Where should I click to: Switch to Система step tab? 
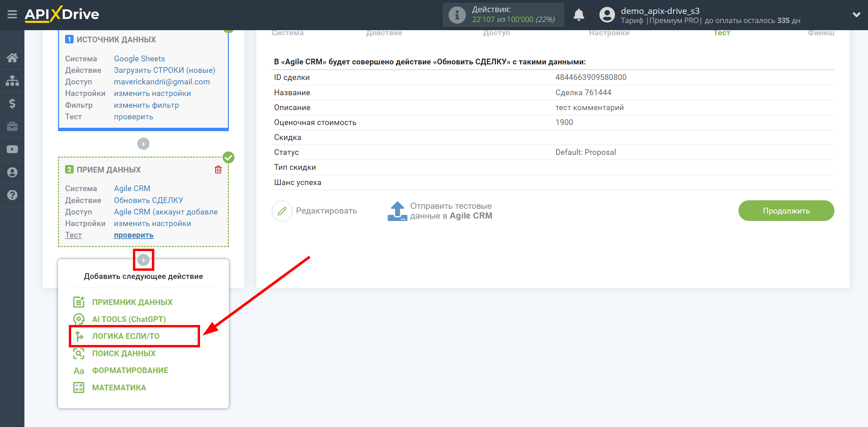[x=288, y=33]
